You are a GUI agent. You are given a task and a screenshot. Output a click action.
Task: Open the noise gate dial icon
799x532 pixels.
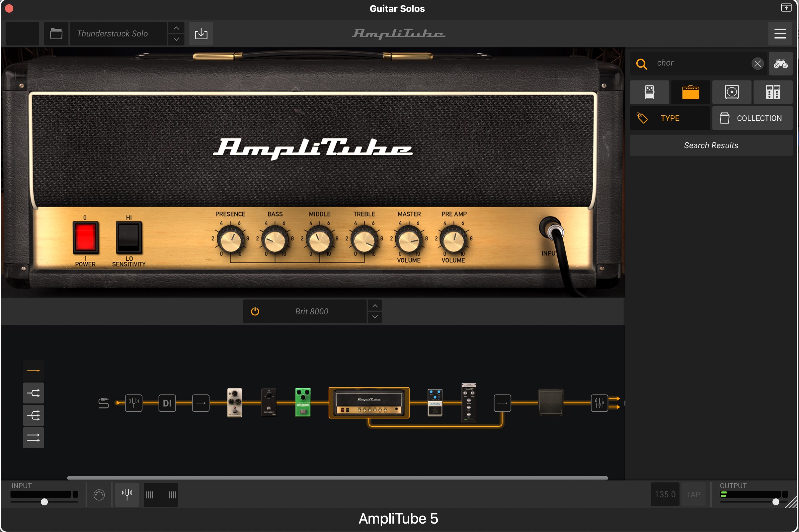point(99,495)
